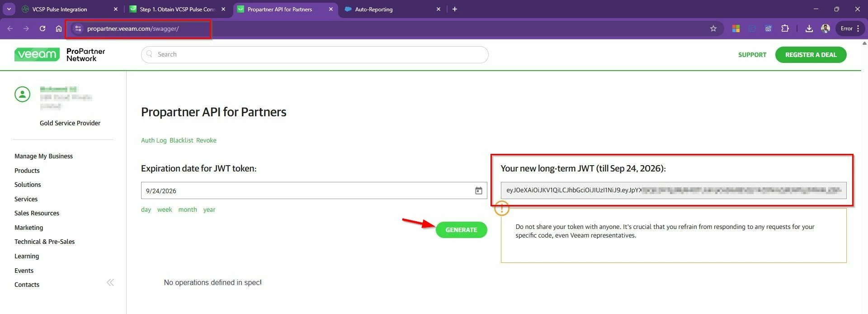Open Marketing in sidebar
The width and height of the screenshot is (868, 314).
click(x=28, y=228)
